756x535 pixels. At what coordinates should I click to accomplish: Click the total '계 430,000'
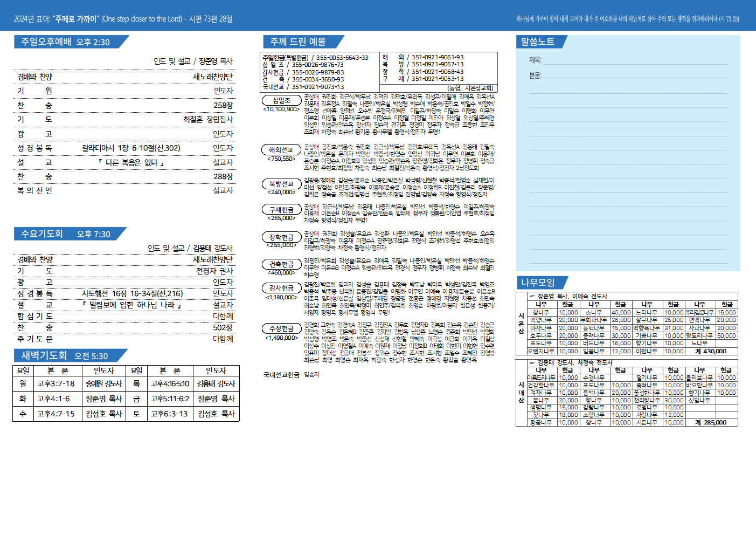coord(711,351)
